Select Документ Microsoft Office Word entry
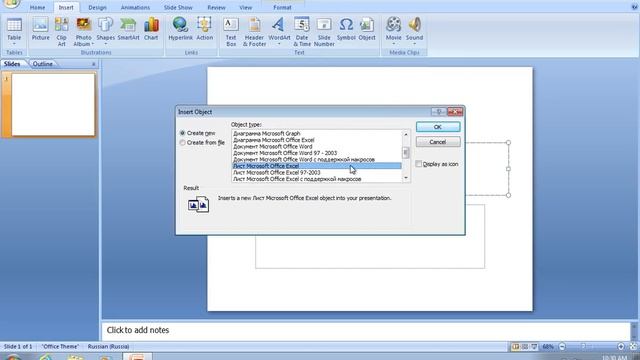 pyautogui.click(x=317, y=147)
